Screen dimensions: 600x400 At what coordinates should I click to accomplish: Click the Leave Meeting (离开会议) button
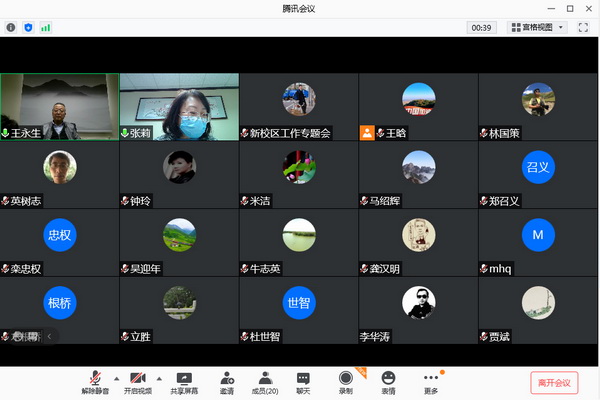[x=554, y=383]
